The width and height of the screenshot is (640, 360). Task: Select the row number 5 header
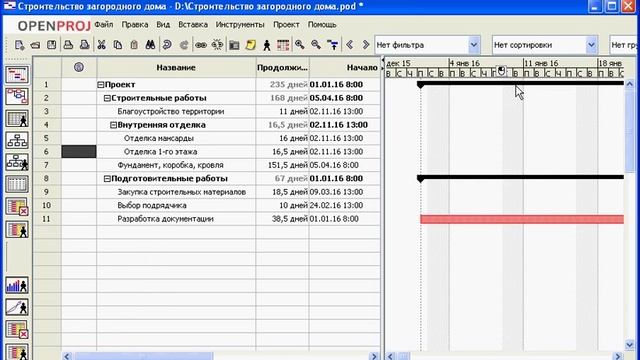tap(47, 138)
